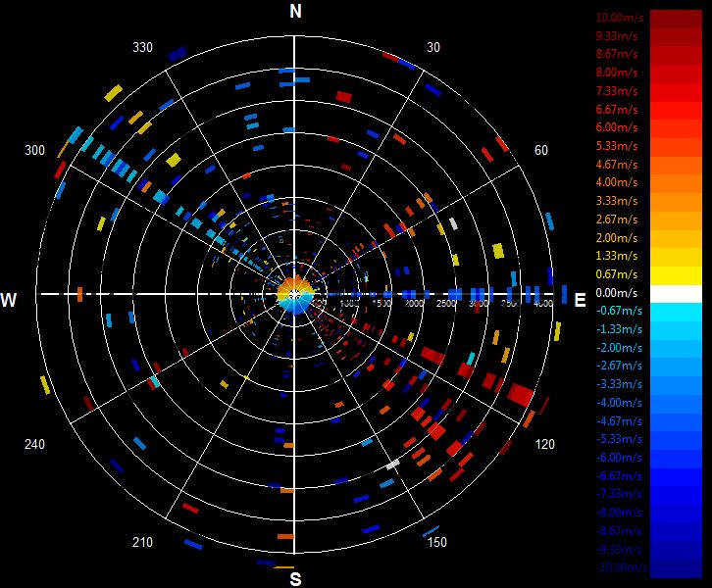Click the 0.67m/s yellow legend label

pos(617,274)
